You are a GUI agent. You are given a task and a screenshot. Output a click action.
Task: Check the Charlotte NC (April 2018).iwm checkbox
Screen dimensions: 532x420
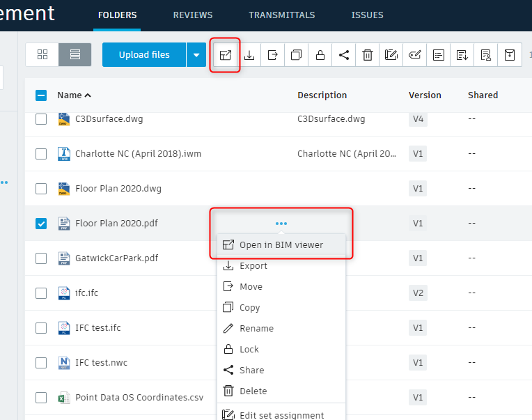coord(41,154)
